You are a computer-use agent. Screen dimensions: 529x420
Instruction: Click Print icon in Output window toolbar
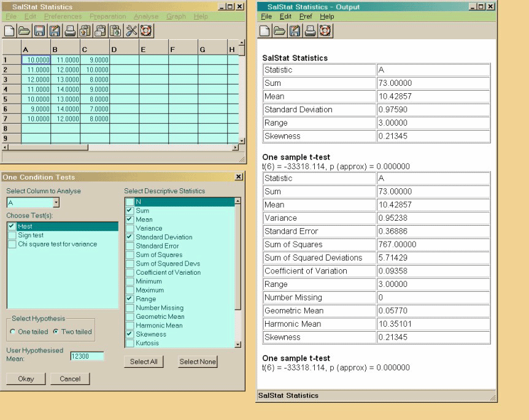[x=310, y=31]
